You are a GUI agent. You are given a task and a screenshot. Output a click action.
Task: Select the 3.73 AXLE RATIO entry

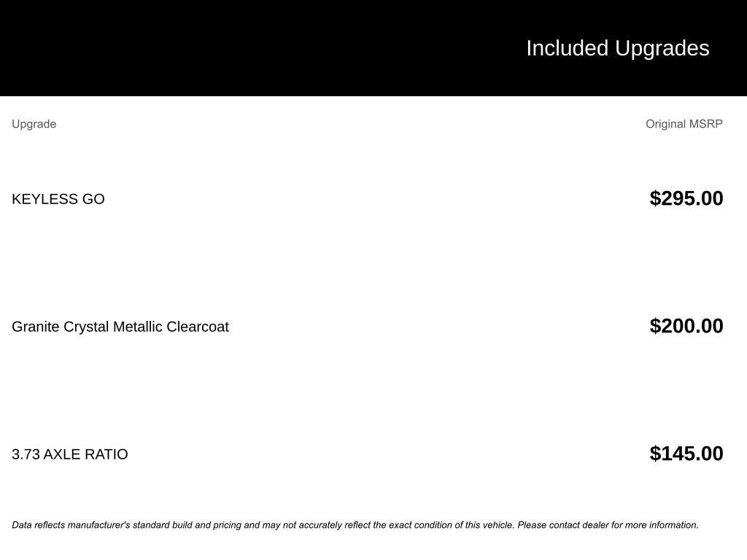pos(69,454)
